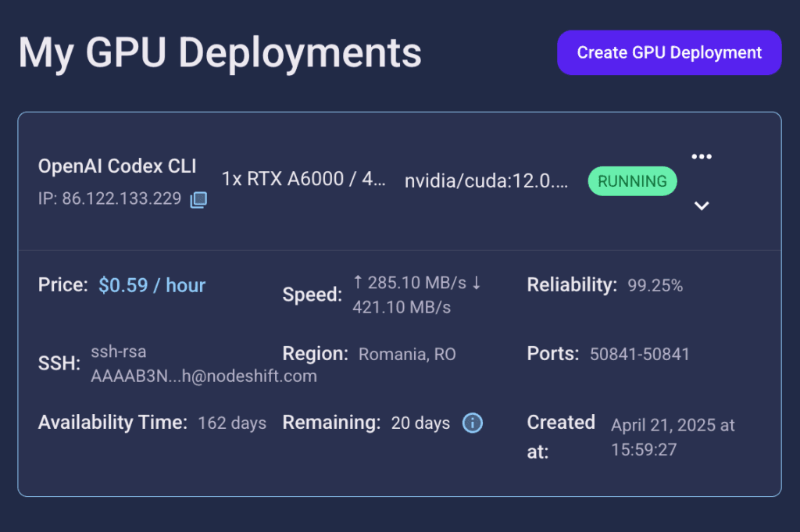Click the RUNNING status badge

coord(632,181)
